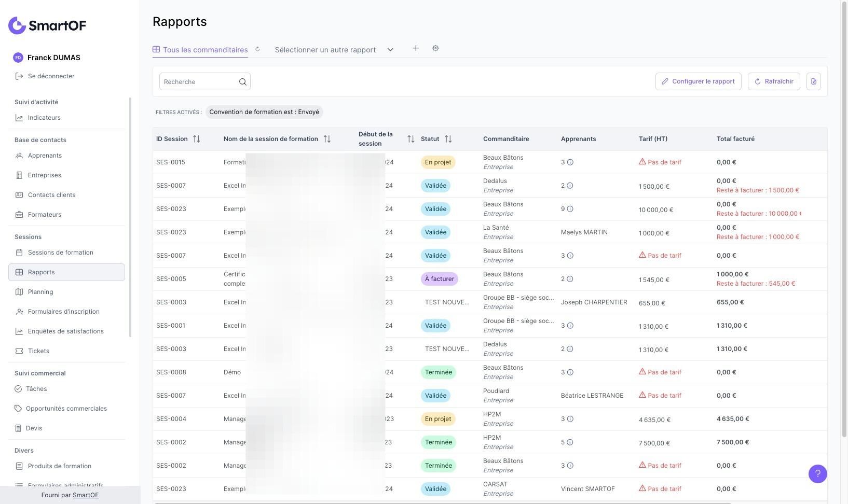This screenshot has height=504, width=848.
Task: Select the Tous les commanditaires tab
Action: coord(200,50)
